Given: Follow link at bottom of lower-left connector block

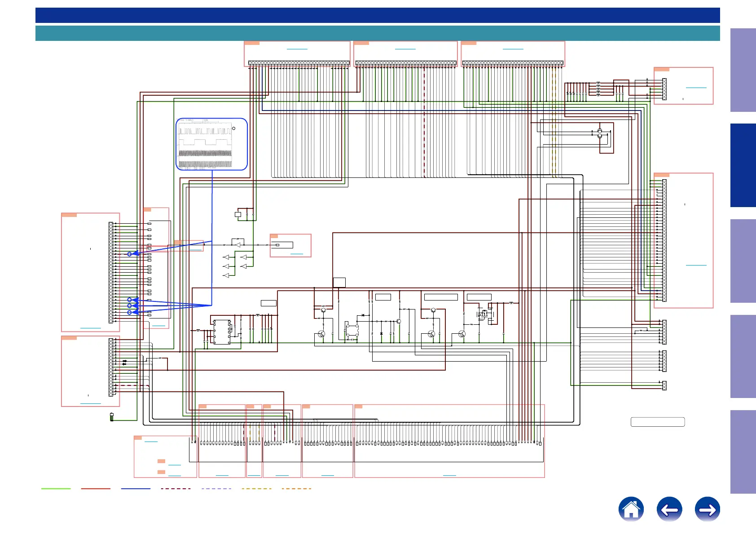Looking at the screenshot, I should pyautogui.click(x=90, y=403).
